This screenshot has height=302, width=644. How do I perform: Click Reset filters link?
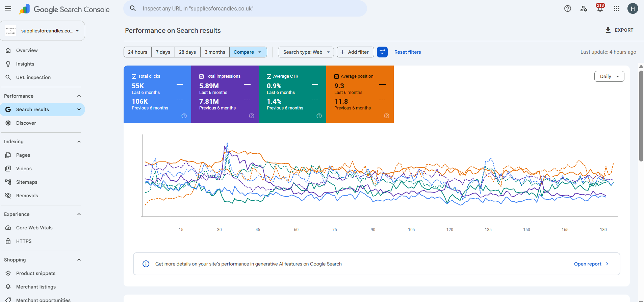408,52
